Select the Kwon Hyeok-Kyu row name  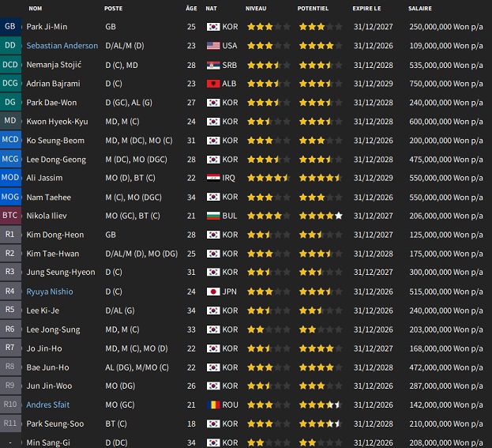(57, 122)
